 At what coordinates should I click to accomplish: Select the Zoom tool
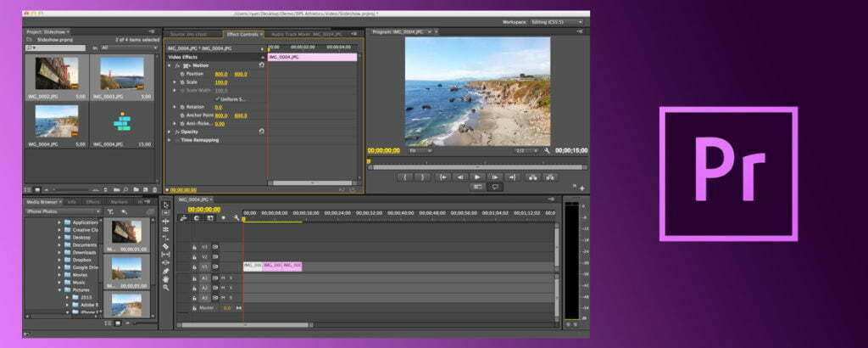(x=165, y=288)
